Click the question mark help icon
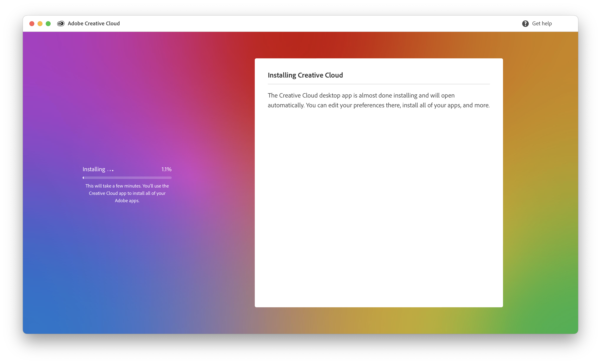This screenshot has width=601, height=364. coord(525,23)
